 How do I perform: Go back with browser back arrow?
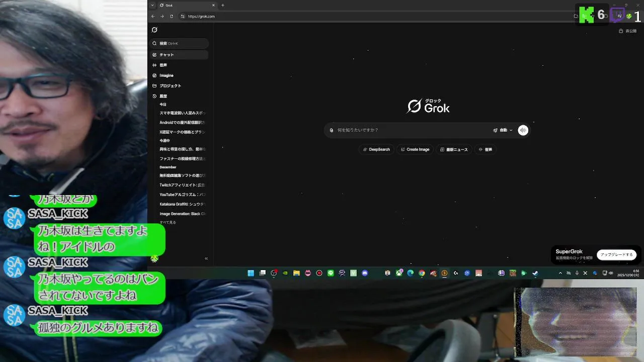pos(153,16)
